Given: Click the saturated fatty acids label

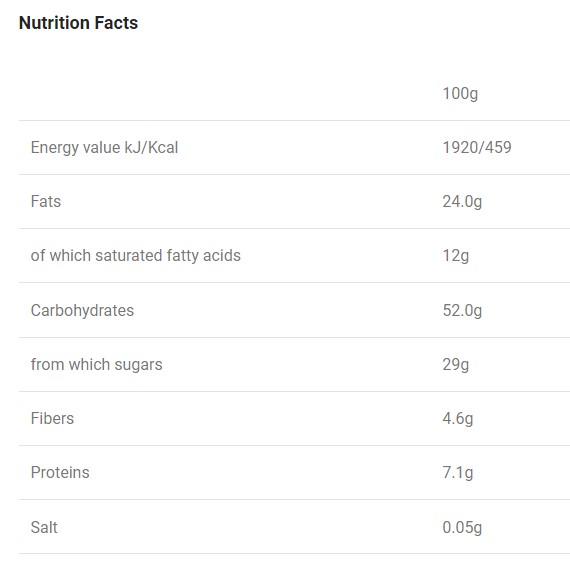Looking at the screenshot, I should (x=136, y=255).
